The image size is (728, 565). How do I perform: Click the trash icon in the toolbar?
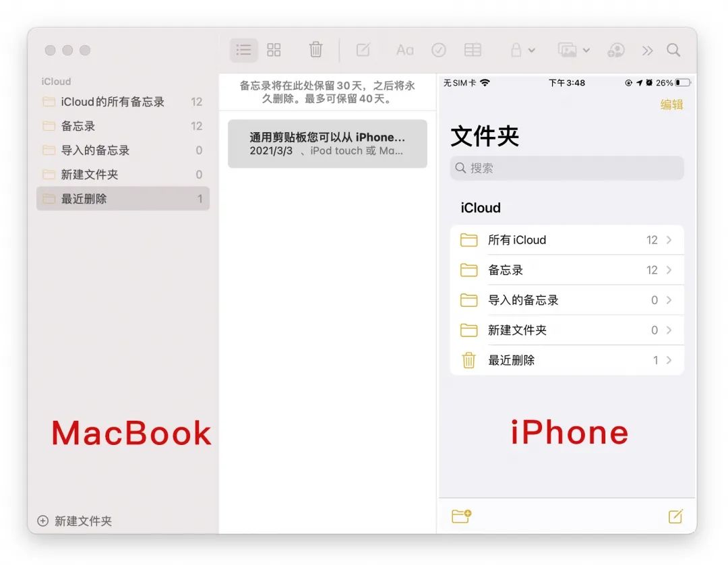315,49
